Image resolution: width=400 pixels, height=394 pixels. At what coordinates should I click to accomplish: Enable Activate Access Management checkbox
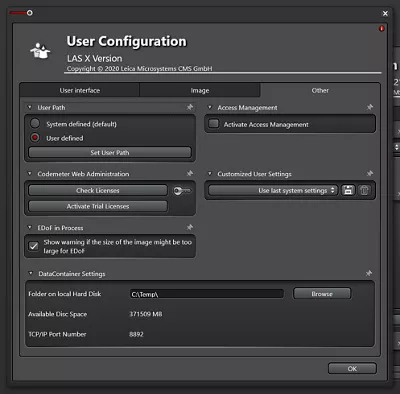click(x=213, y=124)
